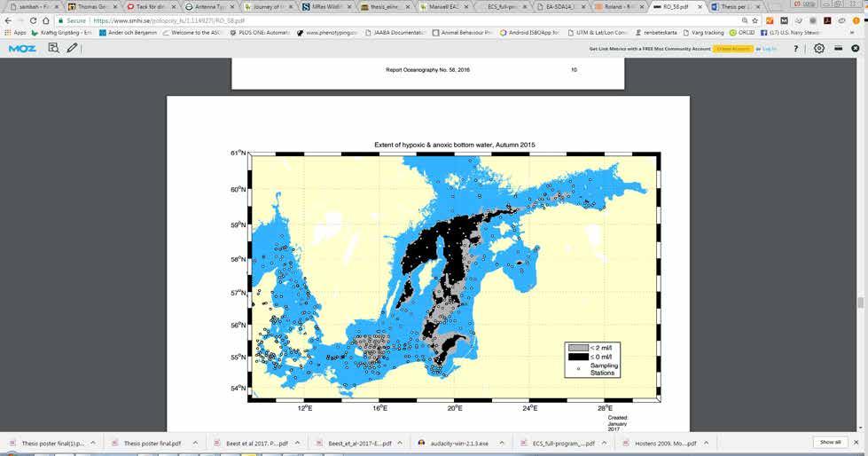Click zoom magnifier icon in address bar

(x=744, y=20)
